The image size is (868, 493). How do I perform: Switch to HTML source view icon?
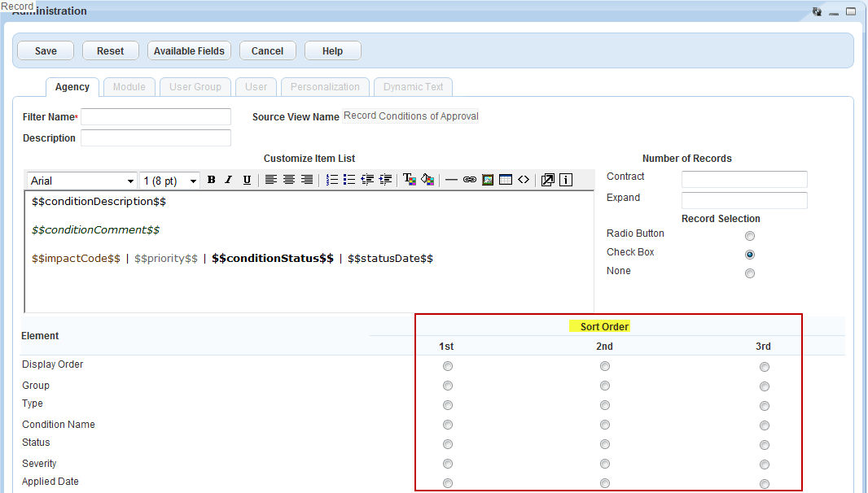tap(524, 180)
